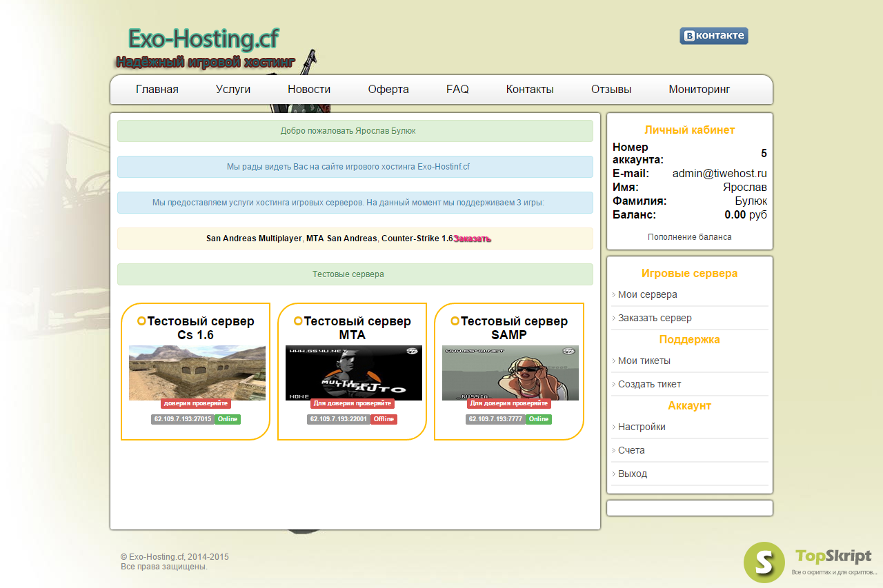Viewport: 883px width, 588px height.
Task: Click the Тестовый сервер SAMP heading
Action: tap(510, 328)
